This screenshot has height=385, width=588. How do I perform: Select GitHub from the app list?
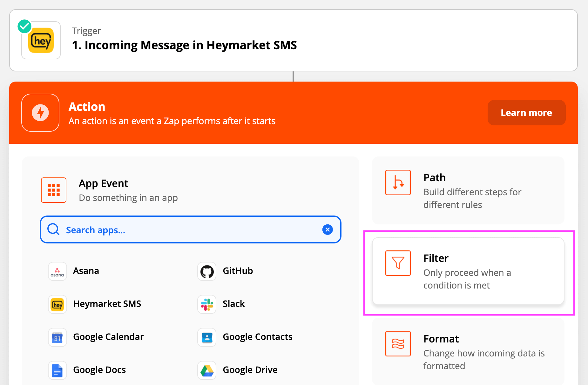(238, 271)
